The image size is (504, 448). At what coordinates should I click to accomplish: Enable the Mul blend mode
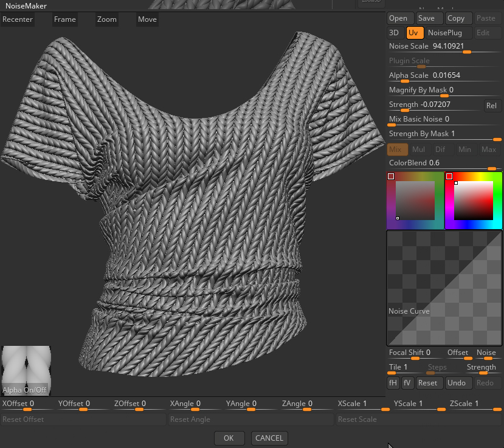pos(418,149)
